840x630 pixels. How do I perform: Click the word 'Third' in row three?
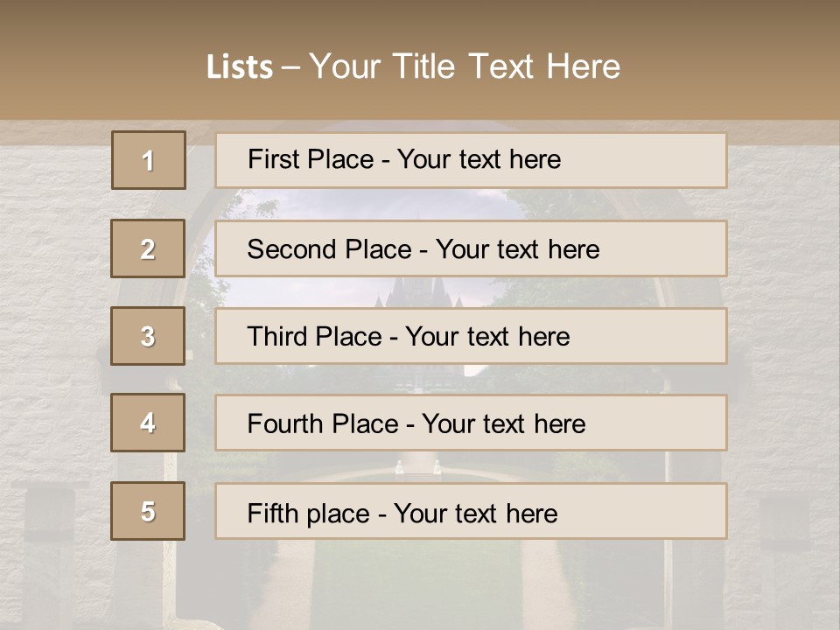tap(277, 336)
